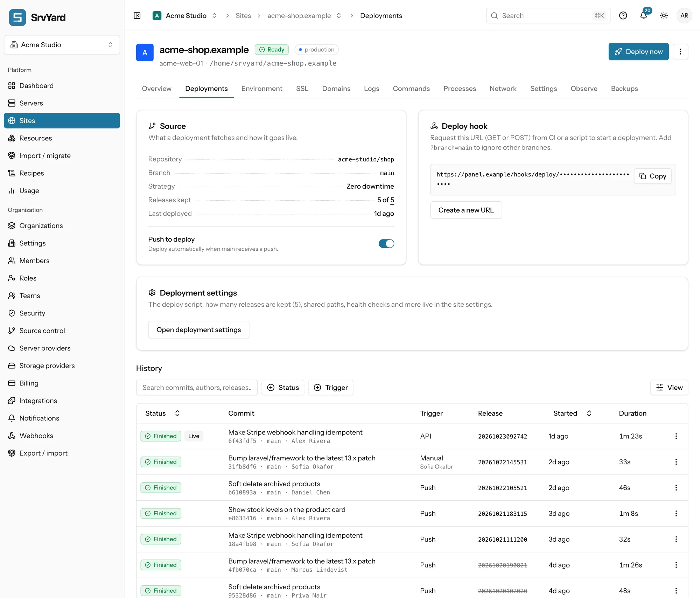Open notifications bell with 20 badge
Image resolution: width=700 pixels, height=598 pixels.
[x=644, y=16]
